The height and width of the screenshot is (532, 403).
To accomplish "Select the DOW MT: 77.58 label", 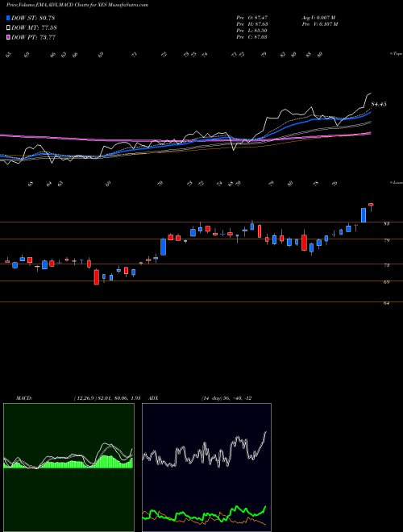I will [x=34, y=28].
